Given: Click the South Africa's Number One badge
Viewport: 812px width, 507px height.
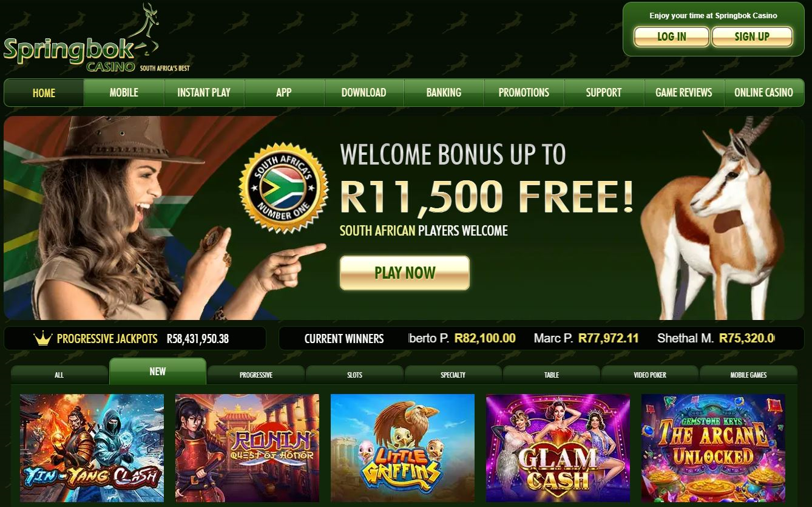Looking at the screenshot, I should coord(283,188).
